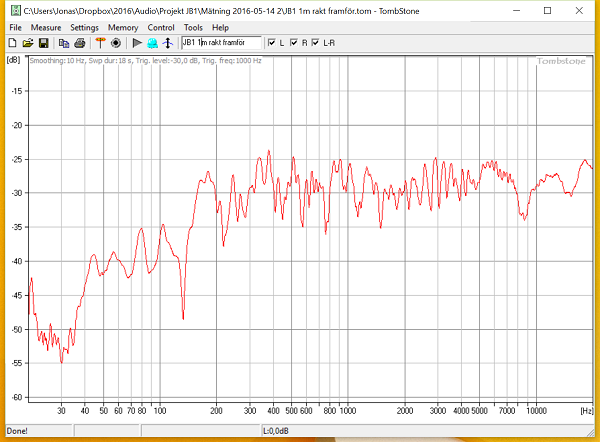Open the File menu

coord(15,28)
